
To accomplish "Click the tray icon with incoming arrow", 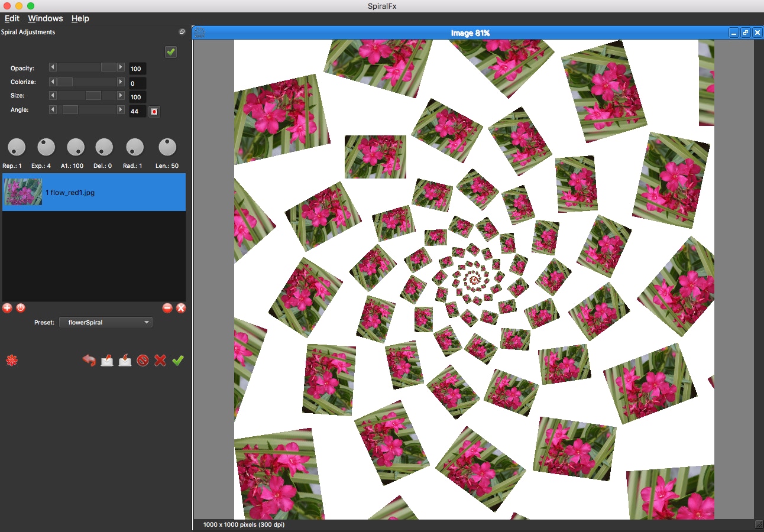I will (125, 360).
